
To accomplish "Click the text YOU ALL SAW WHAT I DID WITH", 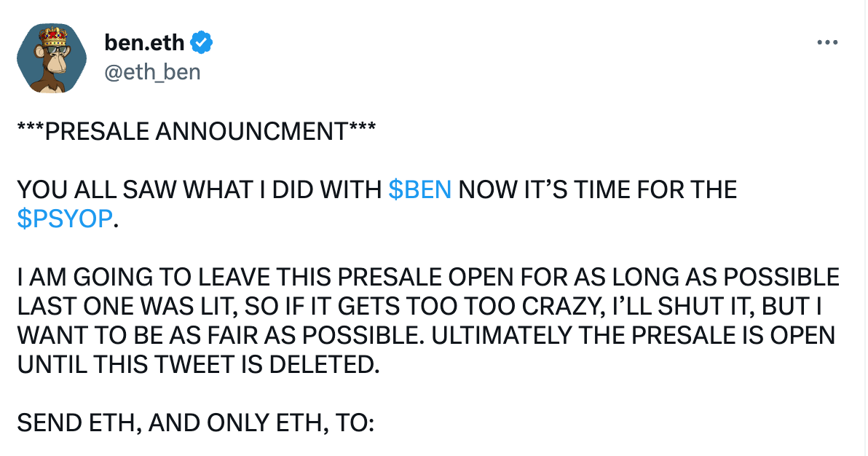I will click(200, 189).
